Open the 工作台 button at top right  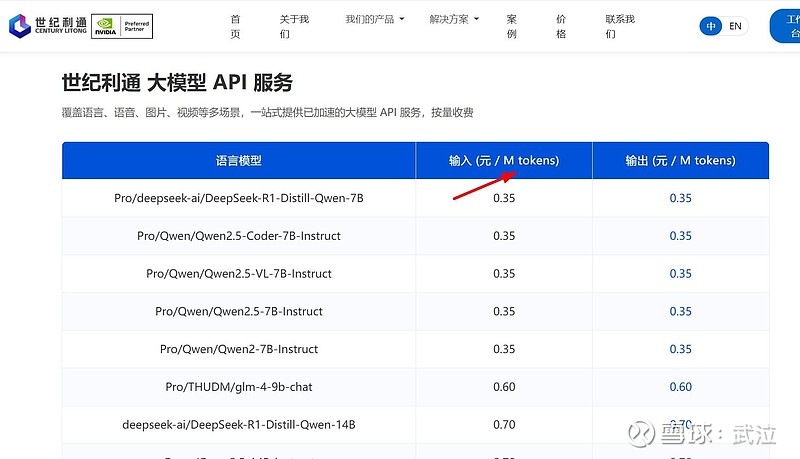786,26
